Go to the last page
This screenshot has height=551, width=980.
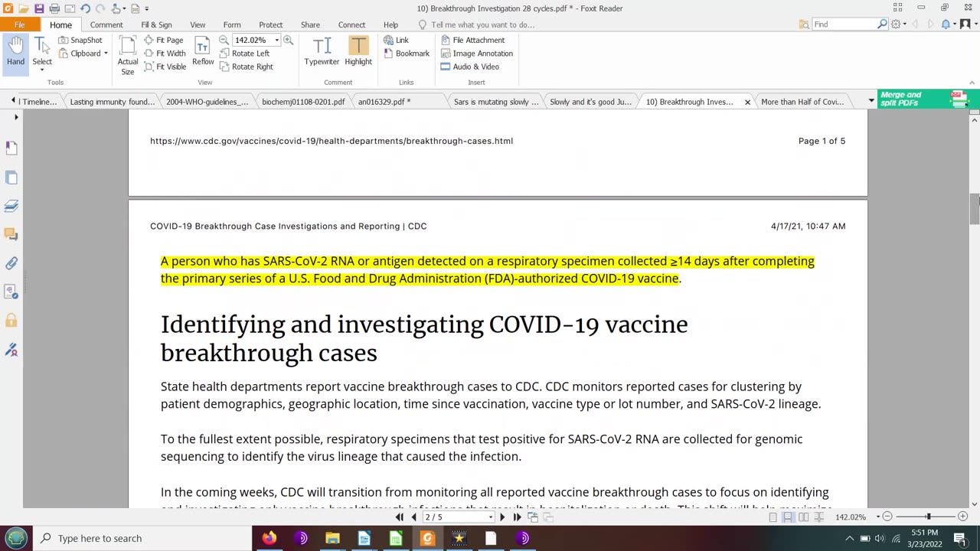(x=518, y=517)
